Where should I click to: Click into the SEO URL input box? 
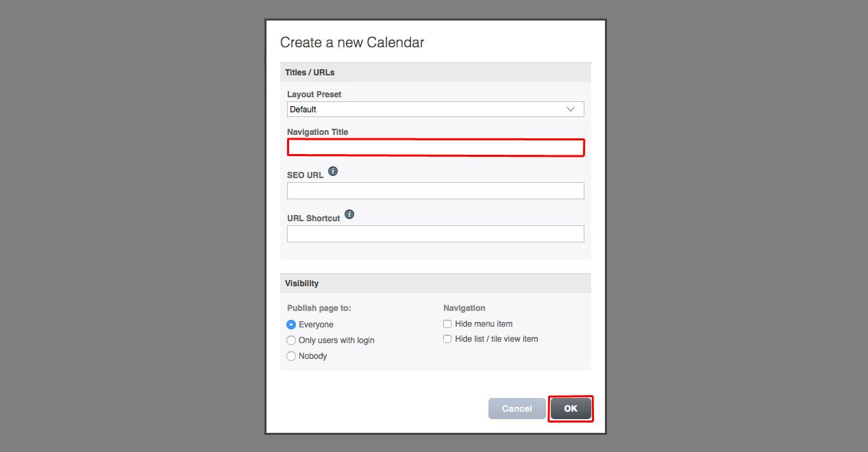click(436, 190)
